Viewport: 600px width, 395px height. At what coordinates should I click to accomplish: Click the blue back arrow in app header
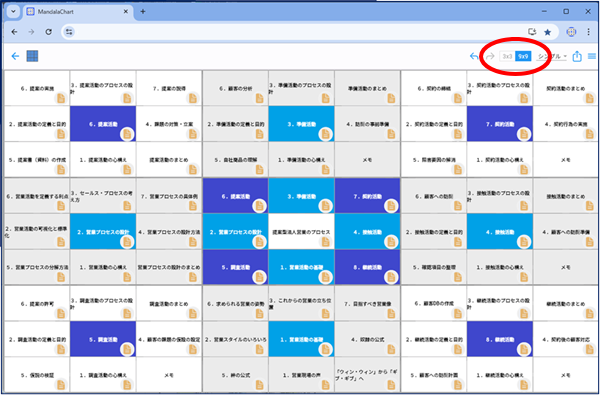15,56
